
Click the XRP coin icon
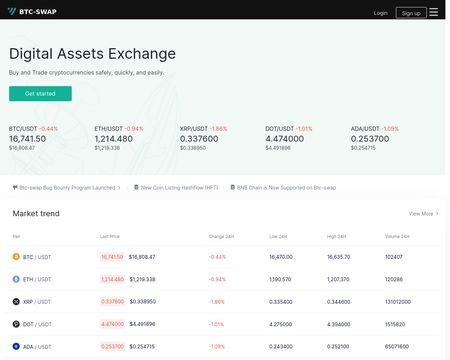click(x=16, y=302)
